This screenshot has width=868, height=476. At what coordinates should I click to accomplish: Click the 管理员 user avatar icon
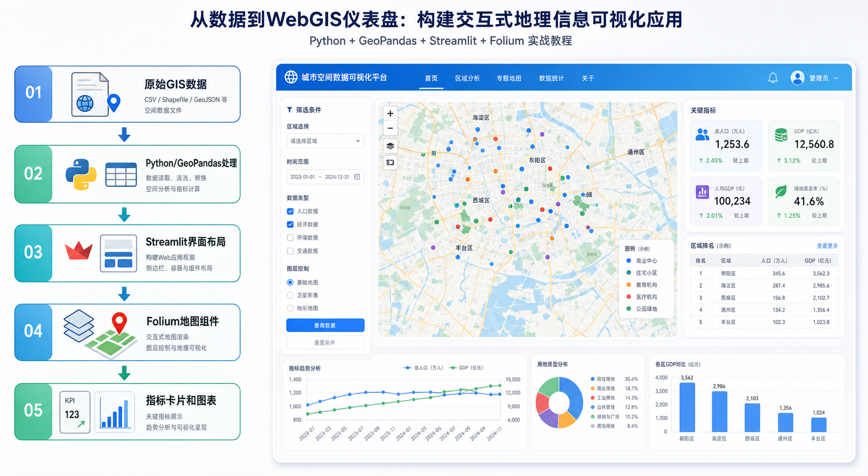tap(797, 78)
